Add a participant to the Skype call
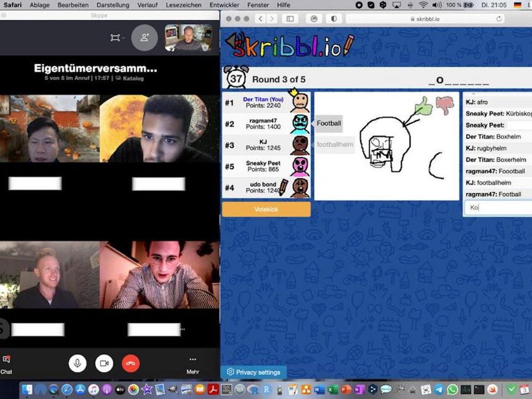 click(x=144, y=37)
